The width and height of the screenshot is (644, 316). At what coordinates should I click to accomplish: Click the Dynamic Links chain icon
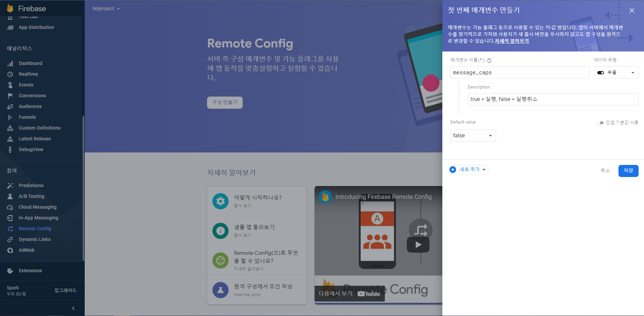pos(10,239)
